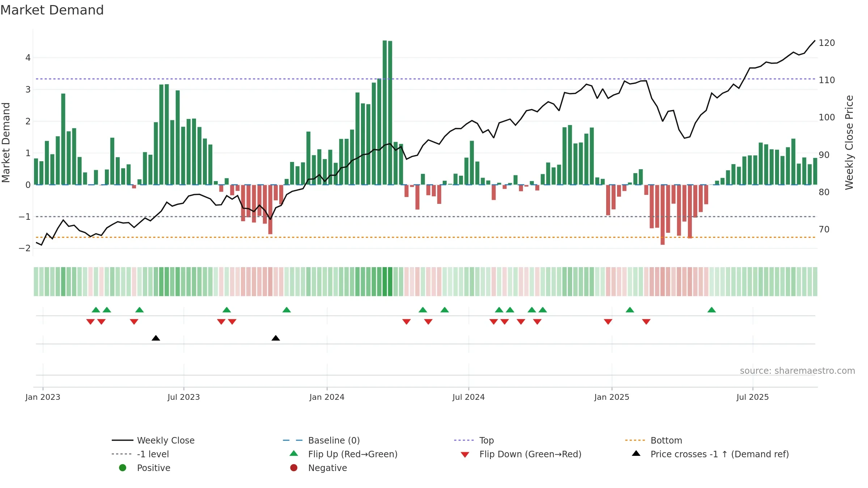The width and height of the screenshot is (868, 488).
Task: Toggle the -1 level legend entry
Action: (140, 454)
